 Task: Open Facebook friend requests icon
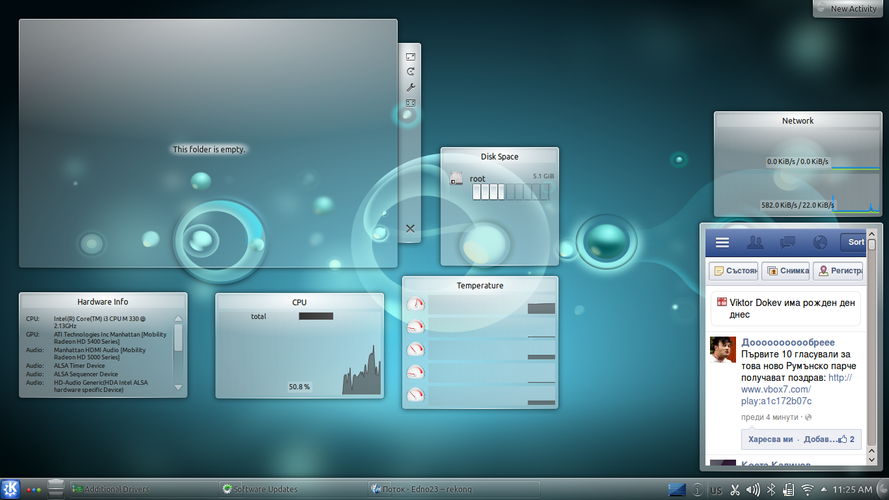pyautogui.click(x=755, y=243)
